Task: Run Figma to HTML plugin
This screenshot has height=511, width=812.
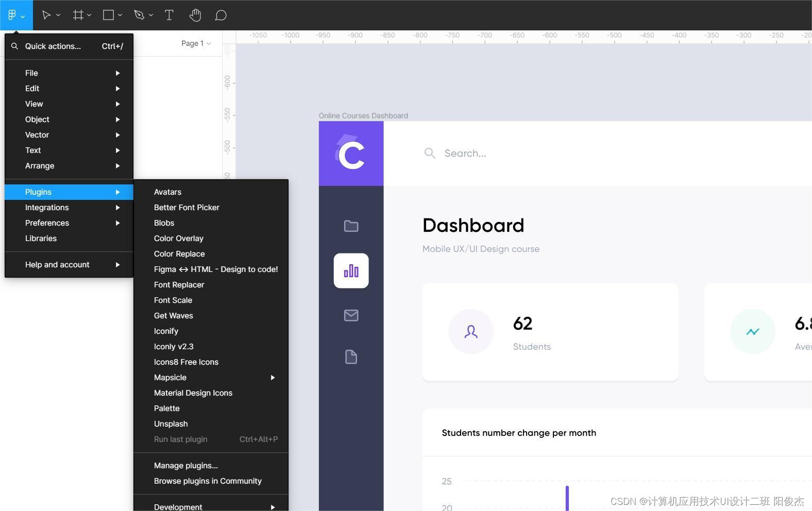Action: 211,269
